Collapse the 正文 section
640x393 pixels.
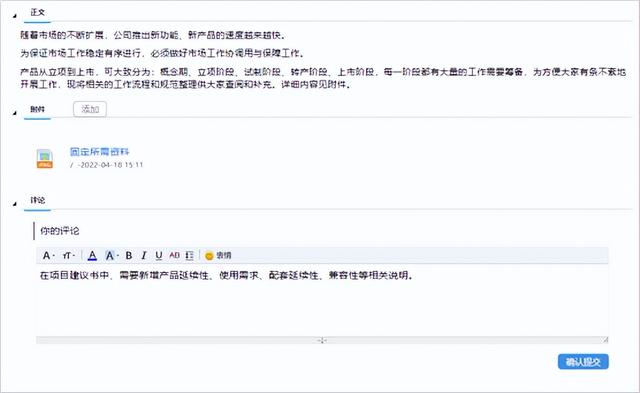(15, 16)
